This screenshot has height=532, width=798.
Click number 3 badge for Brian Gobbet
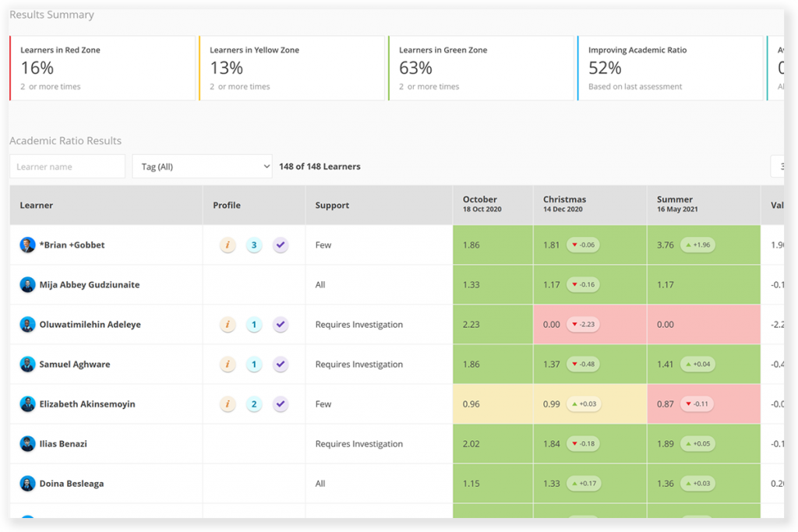coord(254,245)
